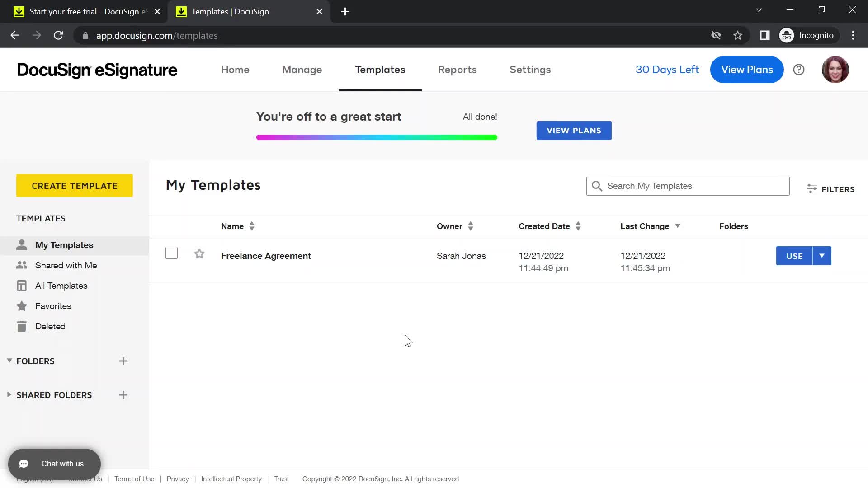Click the Search My Templates input field
868x488 pixels.
[x=687, y=185]
